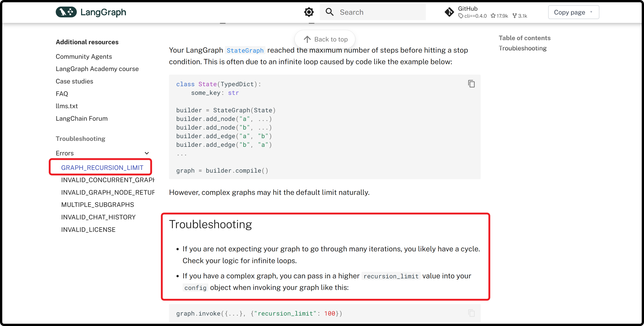Click the Troubleshooting section heading
Screen dimensions: 644x326
210,224
